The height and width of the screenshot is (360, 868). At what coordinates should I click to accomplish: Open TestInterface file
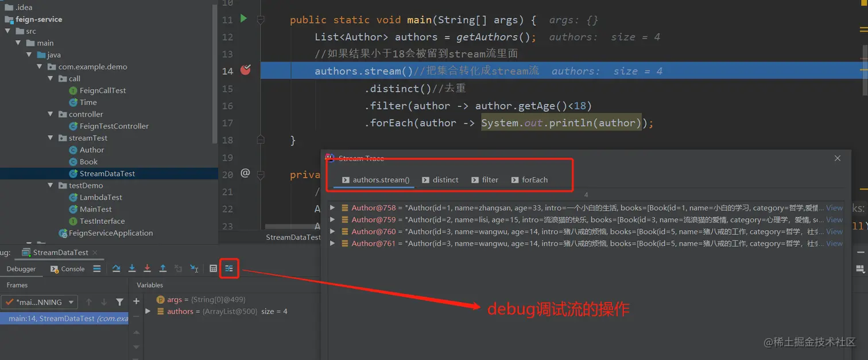[x=102, y=221]
